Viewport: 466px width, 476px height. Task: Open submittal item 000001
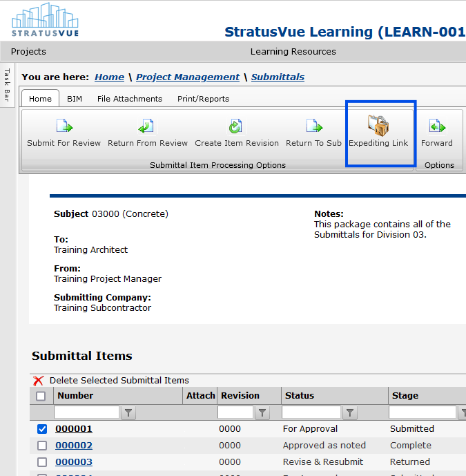tap(74, 428)
